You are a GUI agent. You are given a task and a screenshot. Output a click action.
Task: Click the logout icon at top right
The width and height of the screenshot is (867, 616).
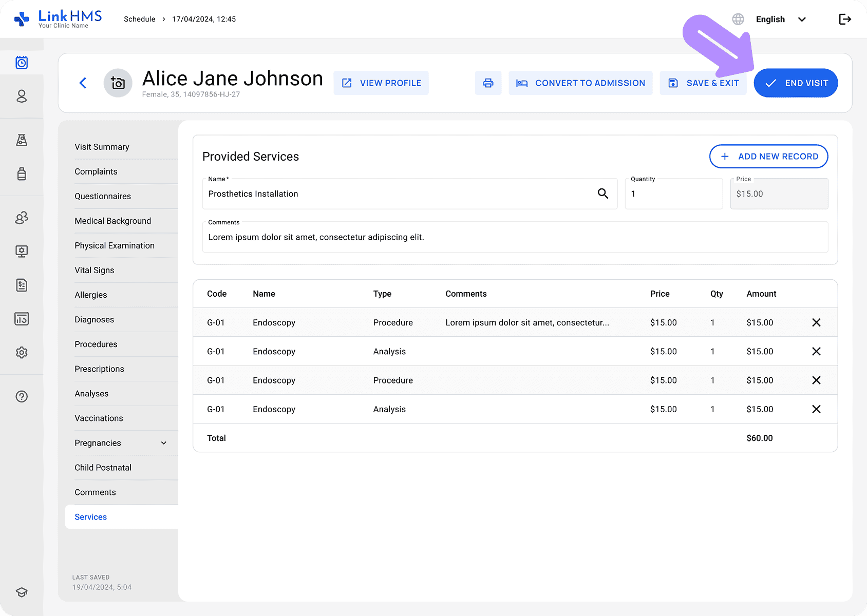click(x=845, y=20)
